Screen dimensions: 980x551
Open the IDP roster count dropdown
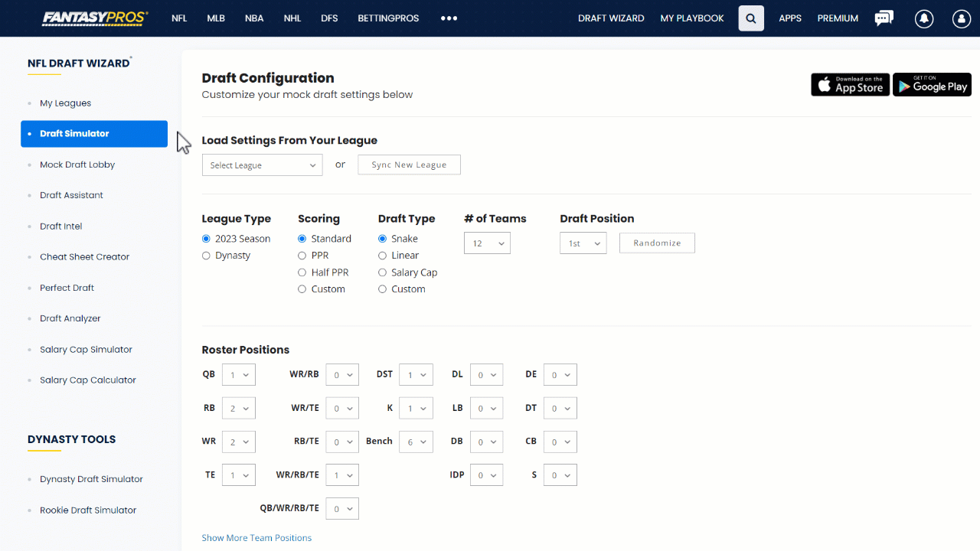(x=486, y=475)
